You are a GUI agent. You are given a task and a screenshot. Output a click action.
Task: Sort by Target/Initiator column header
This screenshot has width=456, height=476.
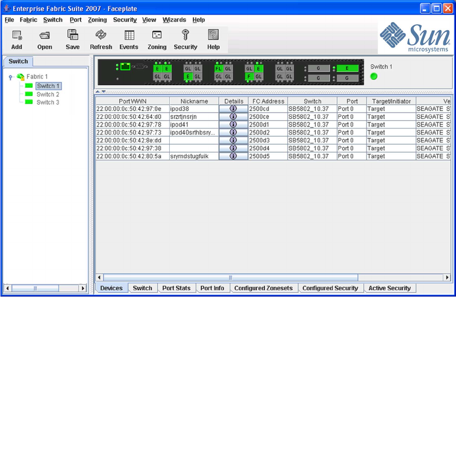coord(391,101)
